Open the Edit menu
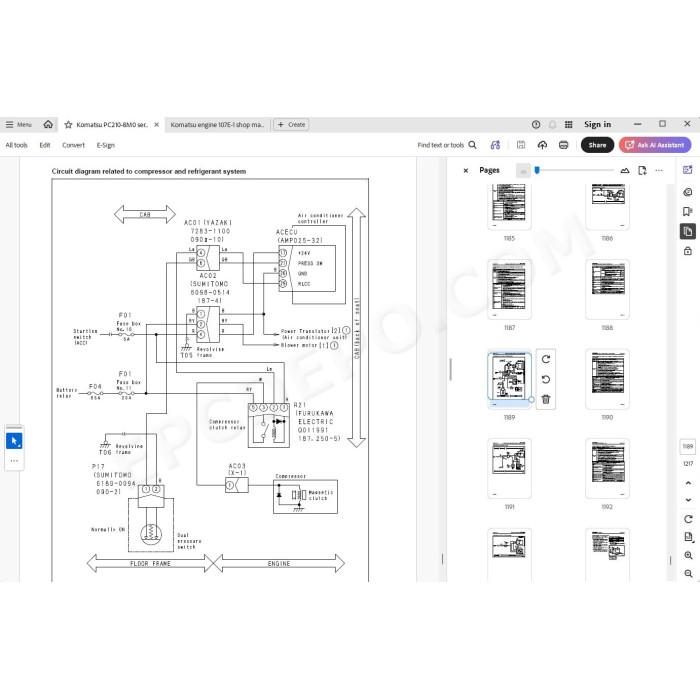This screenshot has height=700, width=700. coord(45,145)
